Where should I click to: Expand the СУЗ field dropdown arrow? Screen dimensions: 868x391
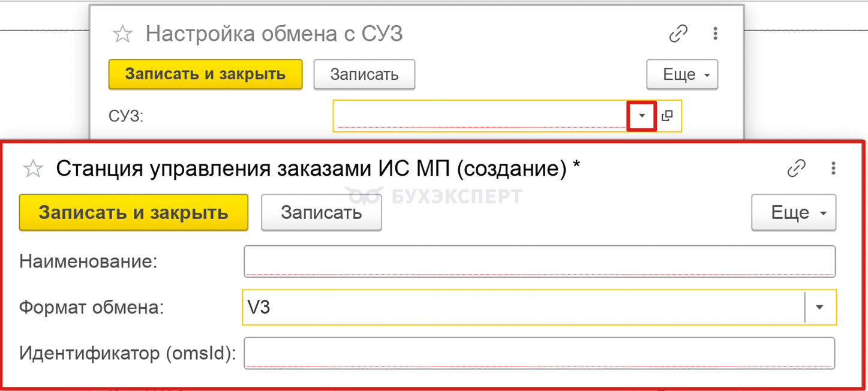(642, 116)
